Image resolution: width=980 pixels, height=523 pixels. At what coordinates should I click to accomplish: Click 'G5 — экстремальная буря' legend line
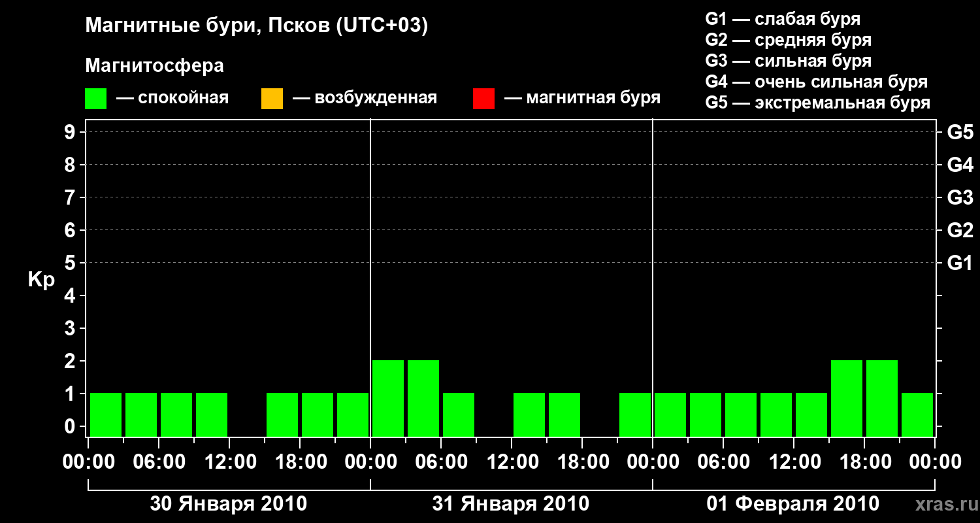[x=818, y=103]
